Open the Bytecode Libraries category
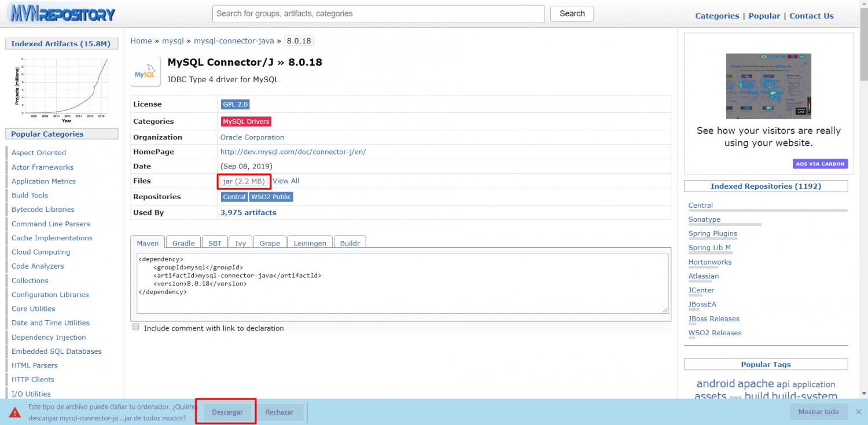The height and width of the screenshot is (425, 868). (x=43, y=210)
